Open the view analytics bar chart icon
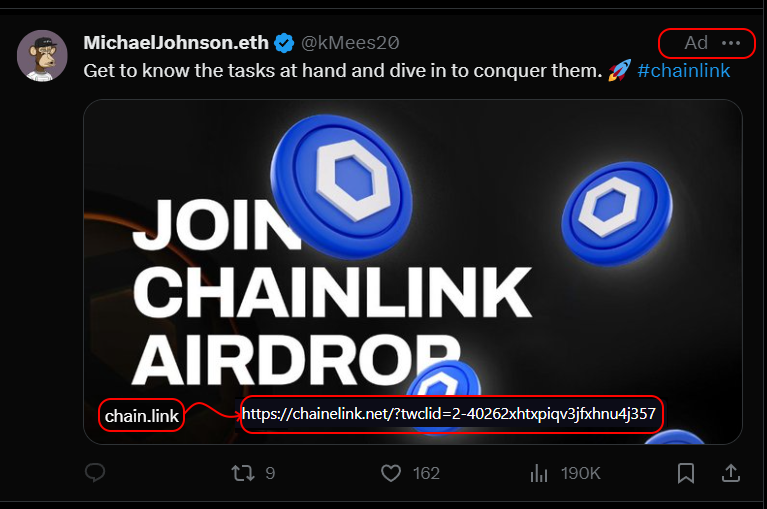Viewport: 767px width, 509px height. click(539, 473)
